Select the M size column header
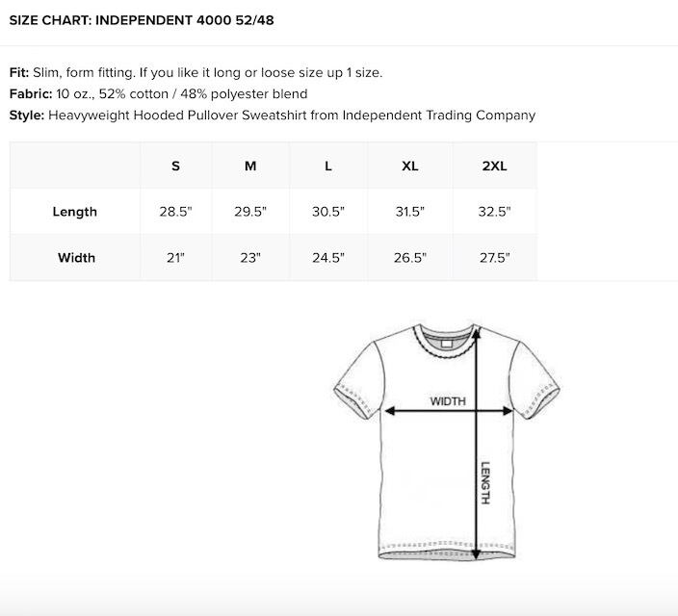Screen dimensions: 678x616 pos(250,166)
